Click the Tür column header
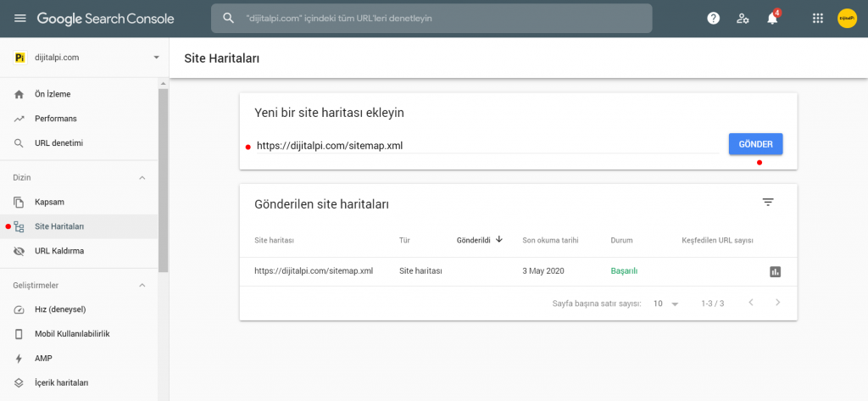Screen dimensions: 868x401 [x=404, y=241]
